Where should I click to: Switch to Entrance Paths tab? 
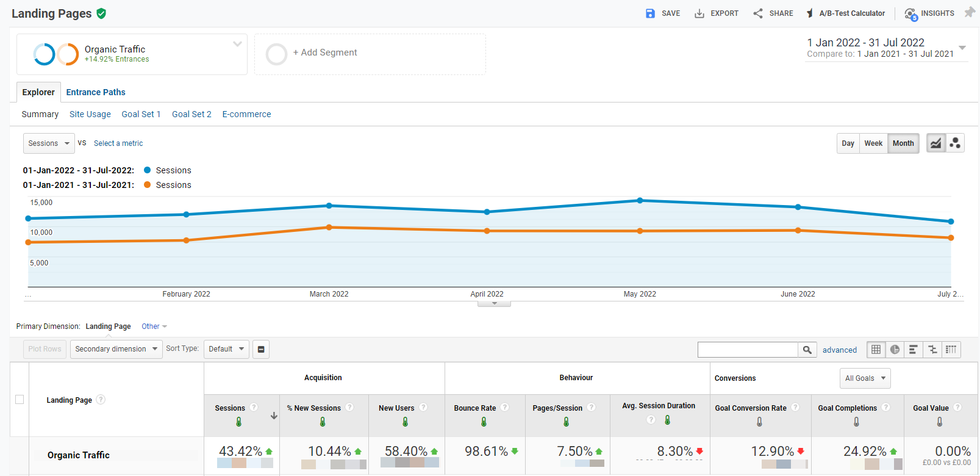[96, 92]
